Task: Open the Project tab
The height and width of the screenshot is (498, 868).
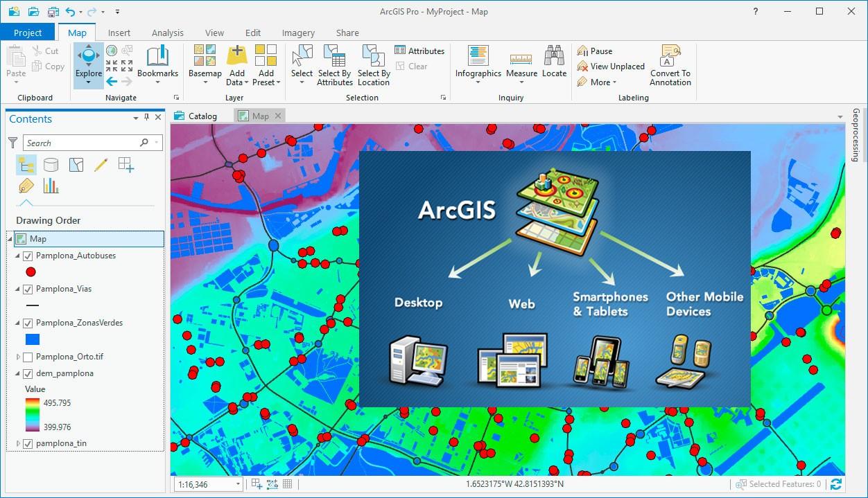Action: tap(28, 33)
